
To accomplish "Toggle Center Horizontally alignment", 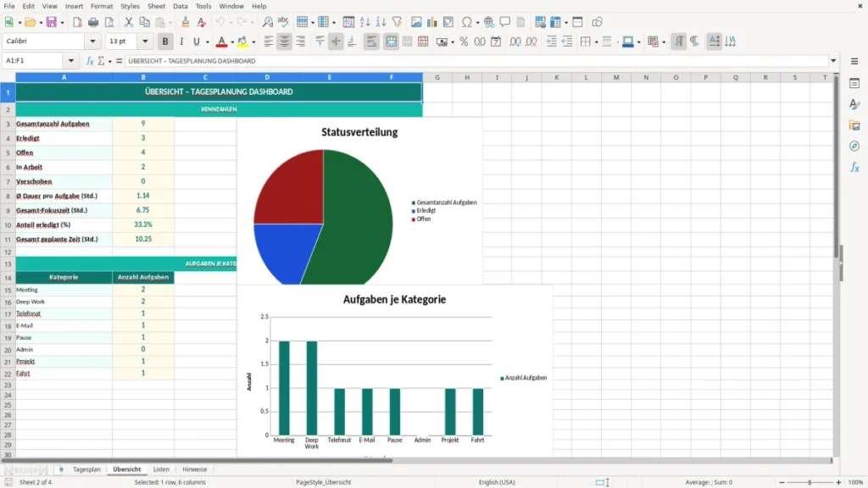I will point(285,42).
